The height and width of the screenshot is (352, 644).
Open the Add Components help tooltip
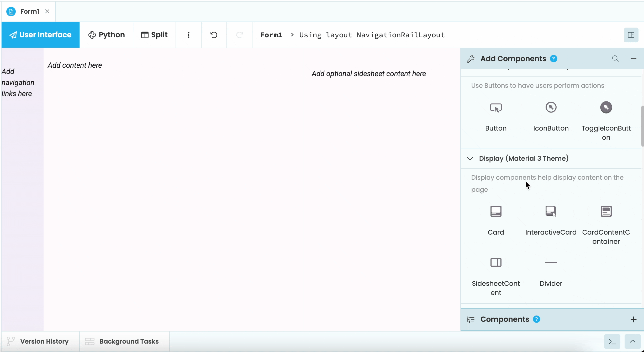point(554,58)
